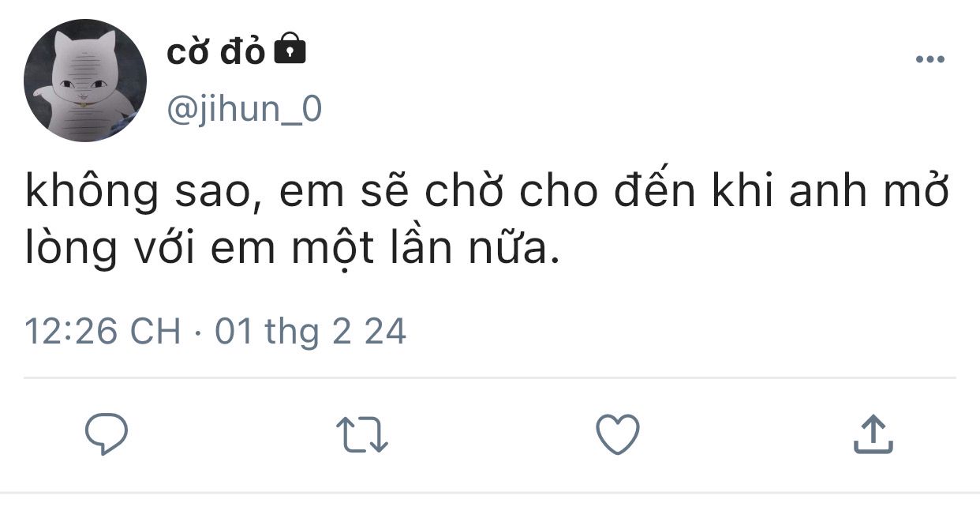Image resolution: width=980 pixels, height=507 pixels.
Task: Click the tweet line ending with lần nữa
Action: tap(293, 250)
